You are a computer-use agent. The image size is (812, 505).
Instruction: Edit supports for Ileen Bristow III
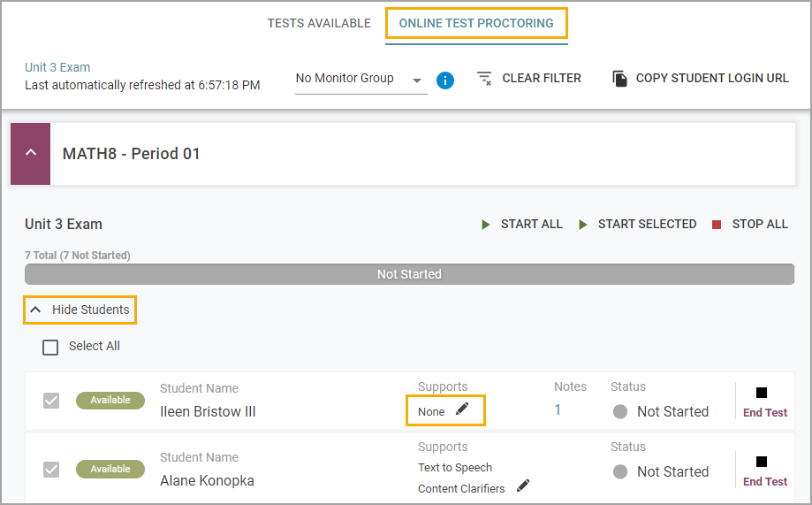(x=462, y=409)
